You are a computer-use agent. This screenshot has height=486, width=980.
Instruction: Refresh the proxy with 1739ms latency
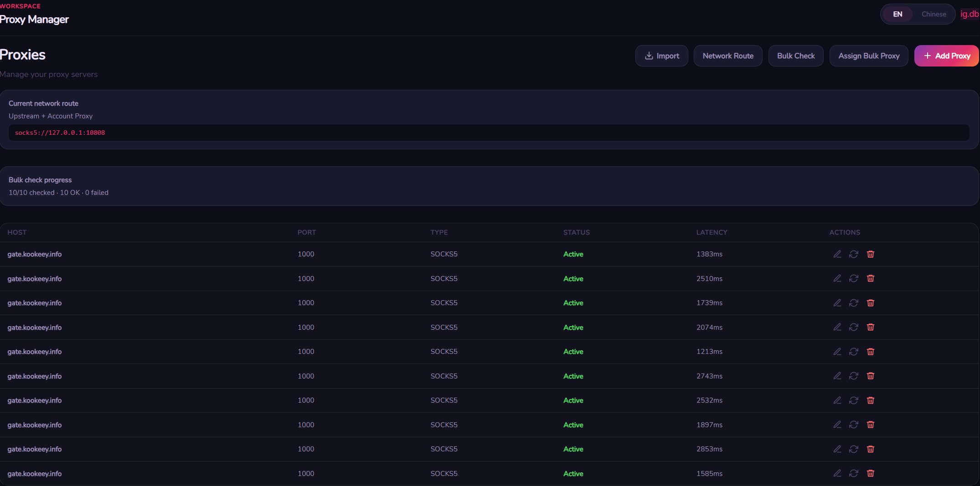854,303
